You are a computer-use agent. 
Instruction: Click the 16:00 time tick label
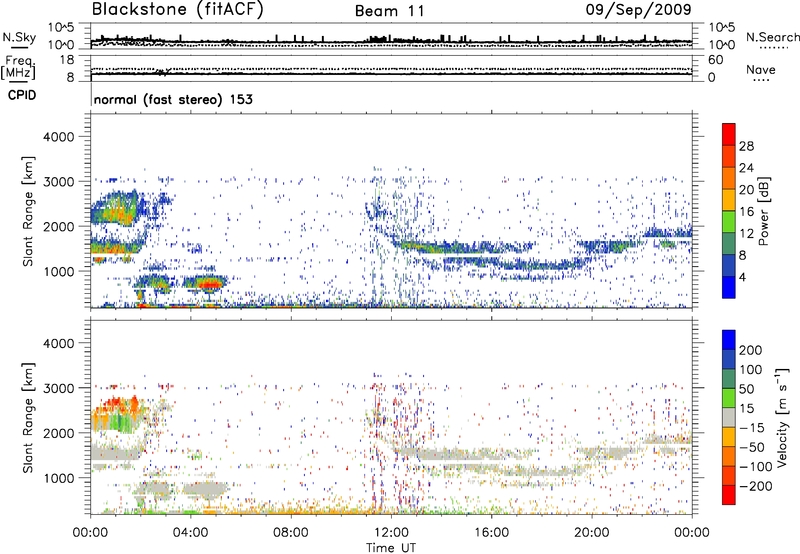[491, 533]
